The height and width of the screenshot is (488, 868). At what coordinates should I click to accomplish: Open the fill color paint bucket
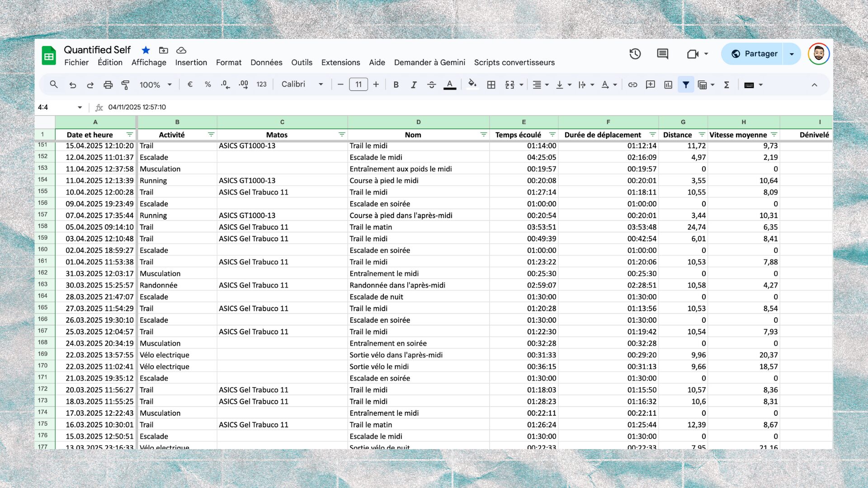472,84
